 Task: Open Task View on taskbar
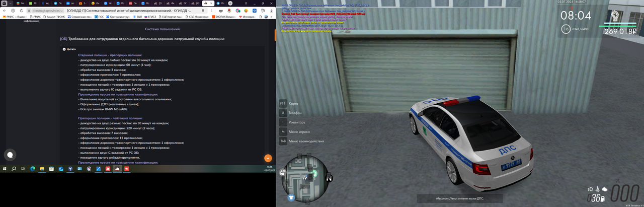(x=23, y=169)
